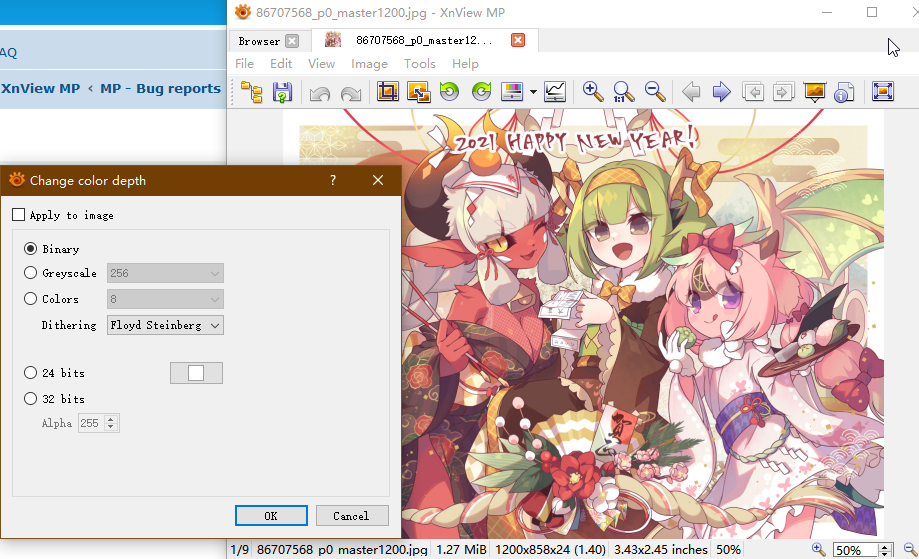Close the Browser tab
Viewport: 919px width, 559px height.
292,41
